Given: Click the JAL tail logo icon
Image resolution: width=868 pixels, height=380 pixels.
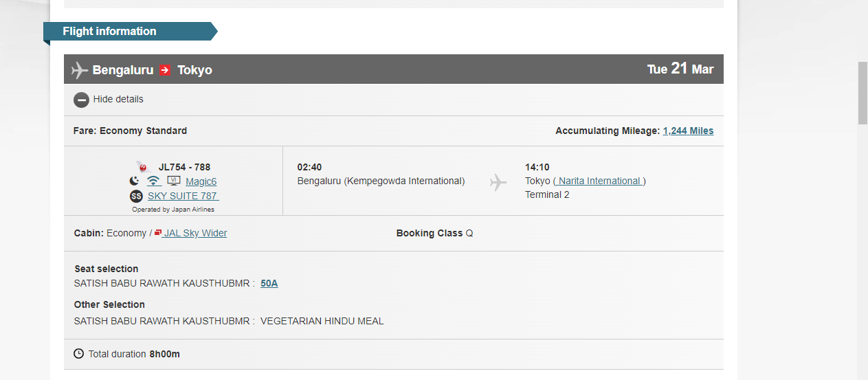Looking at the screenshot, I should [143, 167].
